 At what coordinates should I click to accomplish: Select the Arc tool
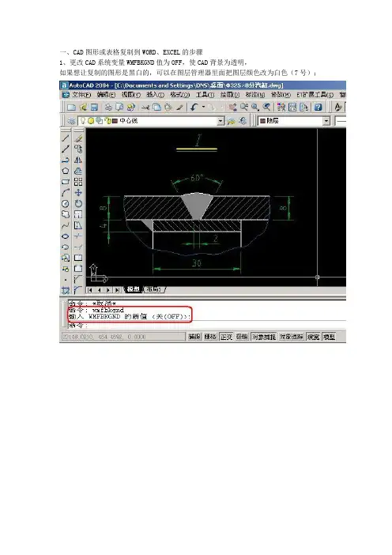tap(66, 193)
